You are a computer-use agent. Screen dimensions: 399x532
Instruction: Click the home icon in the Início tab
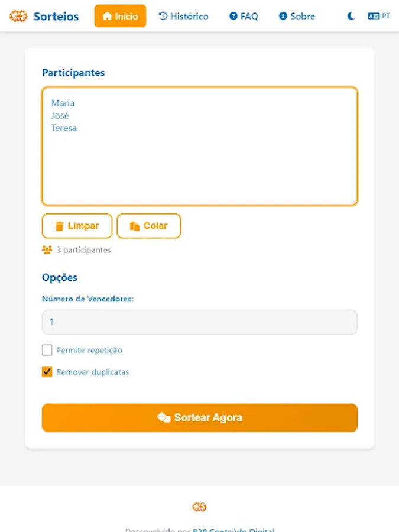tap(108, 16)
